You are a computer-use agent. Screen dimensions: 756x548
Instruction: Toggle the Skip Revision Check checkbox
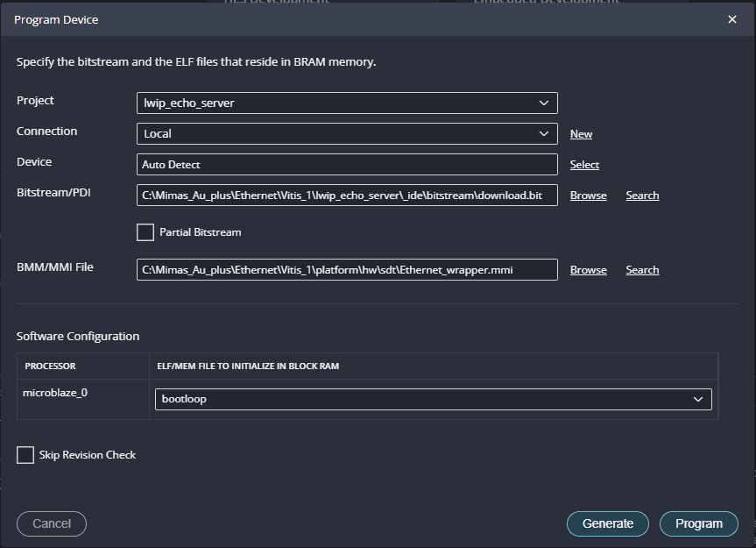coord(25,455)
